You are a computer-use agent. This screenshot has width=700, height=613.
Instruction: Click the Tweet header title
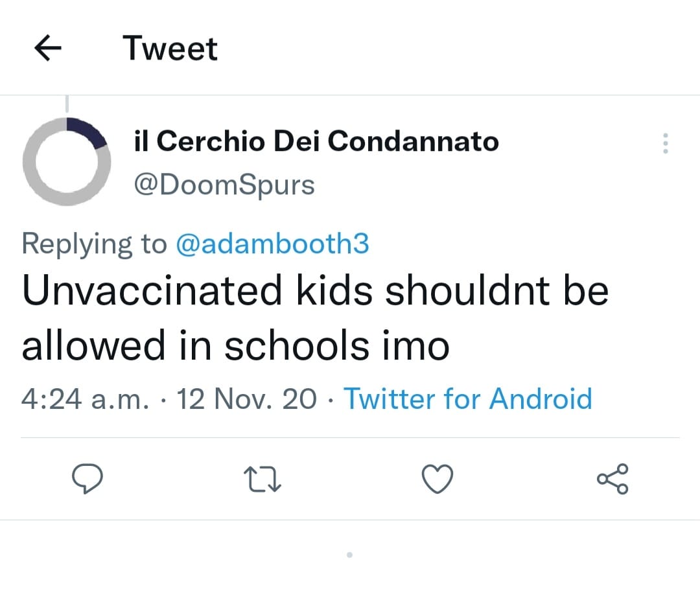170,49
